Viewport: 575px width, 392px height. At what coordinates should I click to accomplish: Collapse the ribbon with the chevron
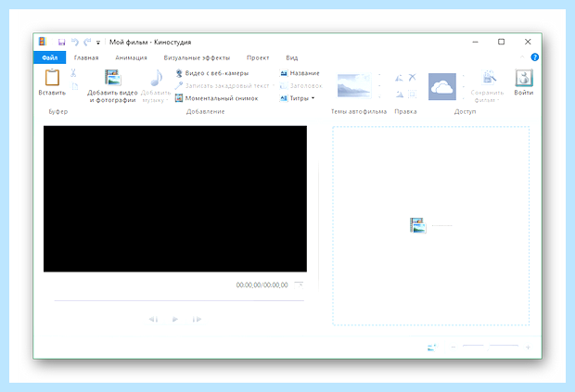(x=522, y=57)
